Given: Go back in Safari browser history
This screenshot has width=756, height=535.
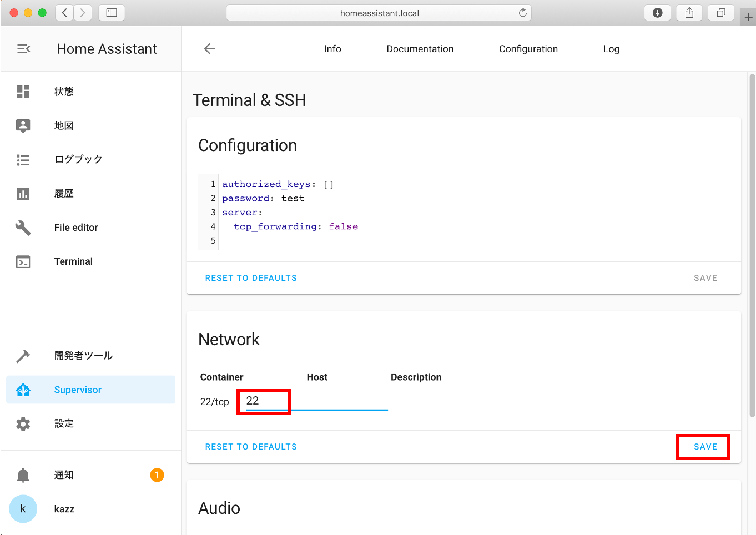Looking at the screenshot, I should (x=64, y=13).
